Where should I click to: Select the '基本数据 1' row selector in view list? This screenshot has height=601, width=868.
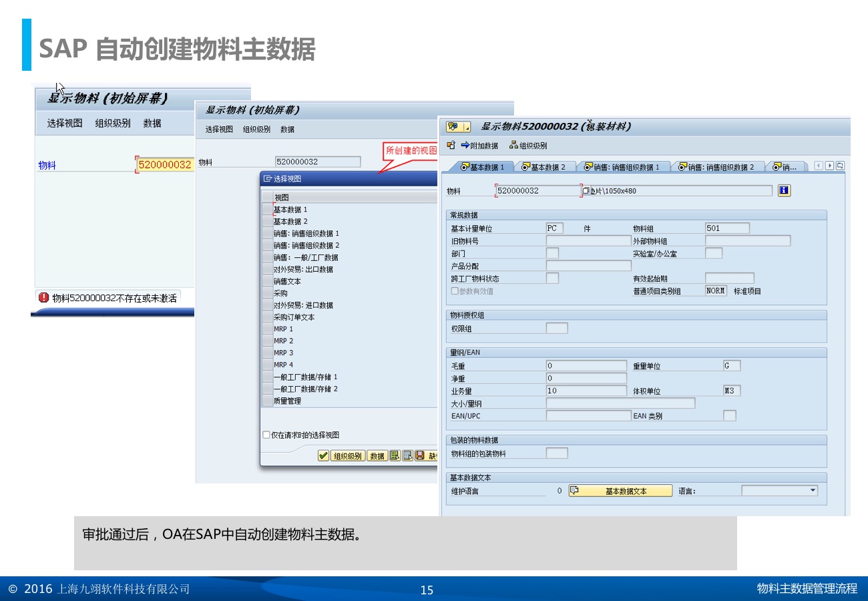(x=268, y=209)
